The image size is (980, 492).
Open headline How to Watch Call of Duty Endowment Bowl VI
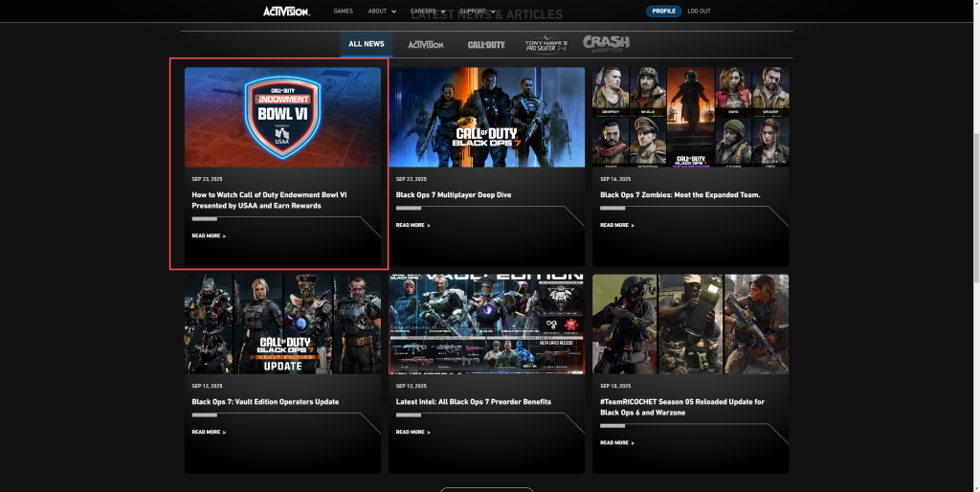click(x=269, y=200)
